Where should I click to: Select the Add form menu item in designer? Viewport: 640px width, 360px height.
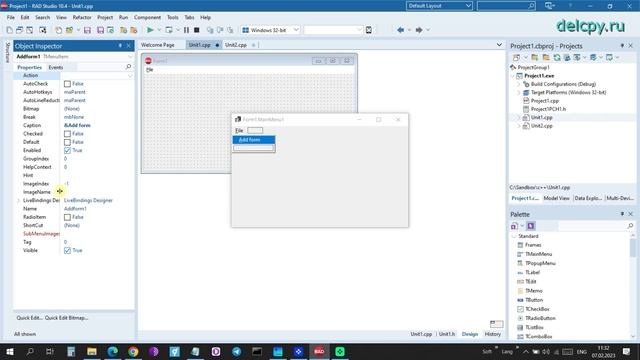[254, 140]
